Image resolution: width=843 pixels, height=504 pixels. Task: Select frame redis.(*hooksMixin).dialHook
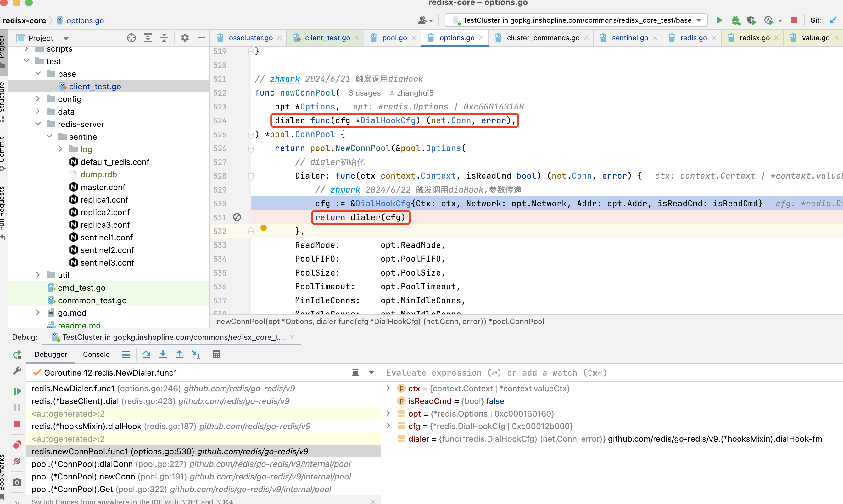click(204, 426)
